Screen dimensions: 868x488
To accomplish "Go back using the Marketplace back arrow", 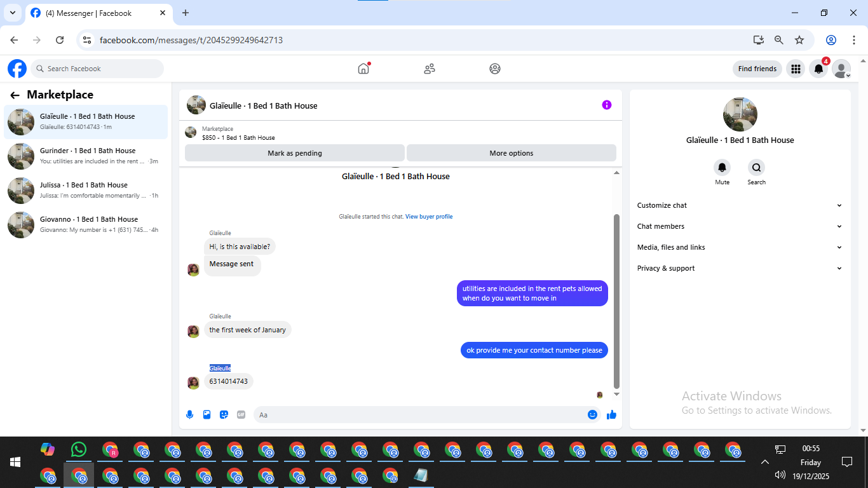I will pyautogui.click(x=15, y=95).
